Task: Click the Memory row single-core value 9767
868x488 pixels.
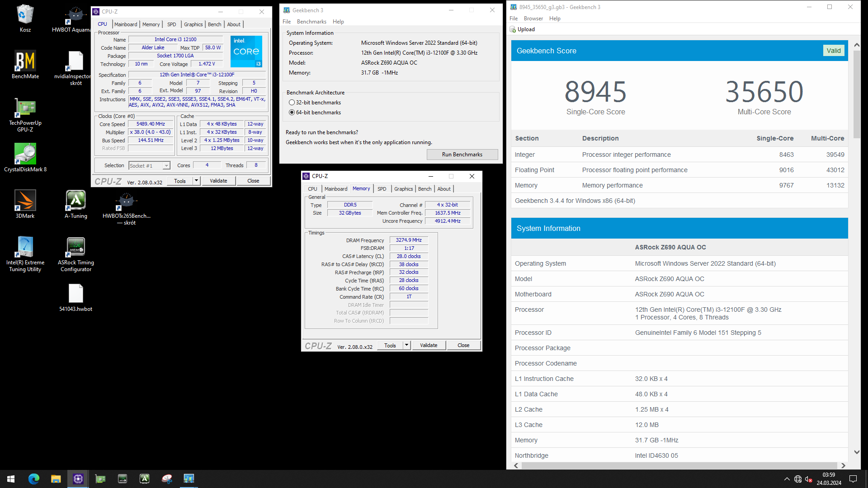Action: pos(786,185)
